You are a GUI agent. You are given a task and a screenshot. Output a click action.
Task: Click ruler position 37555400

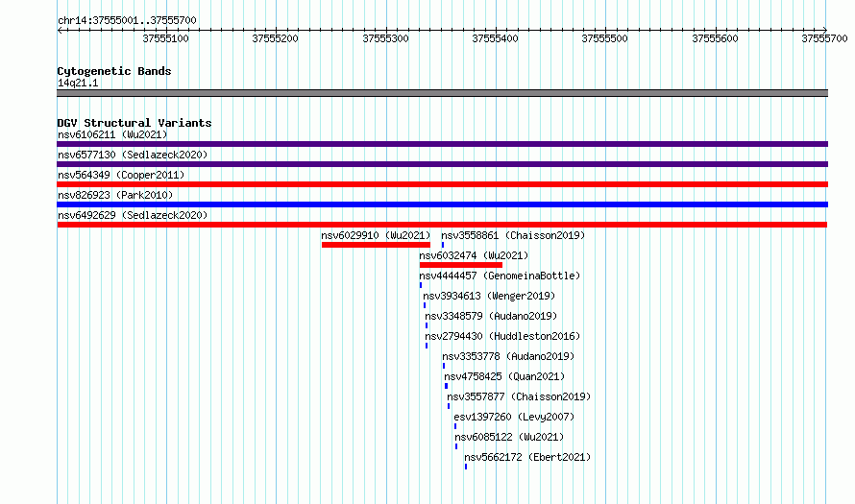click(x=495, y=38)
